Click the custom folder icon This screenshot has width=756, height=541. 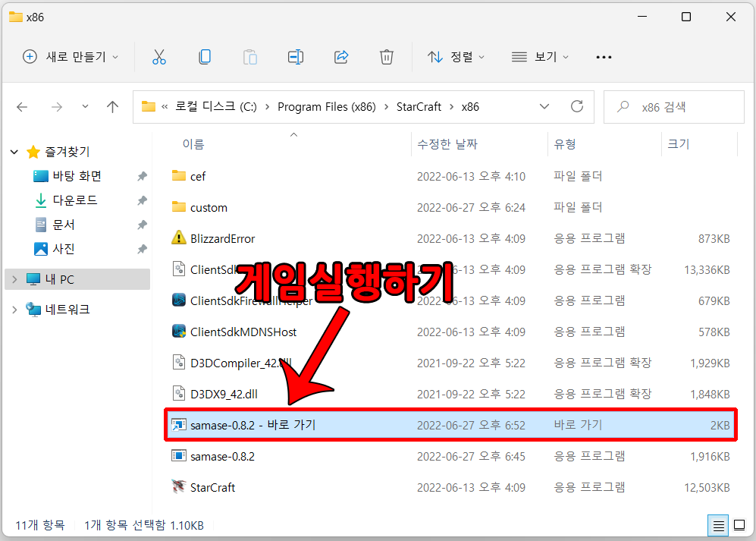179,207
